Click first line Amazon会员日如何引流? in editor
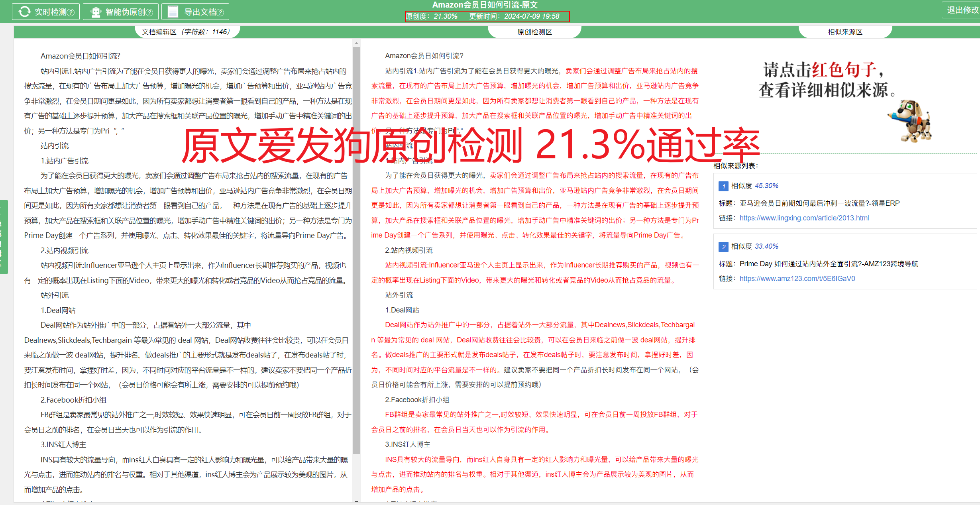980x505 pixels. 80,56
